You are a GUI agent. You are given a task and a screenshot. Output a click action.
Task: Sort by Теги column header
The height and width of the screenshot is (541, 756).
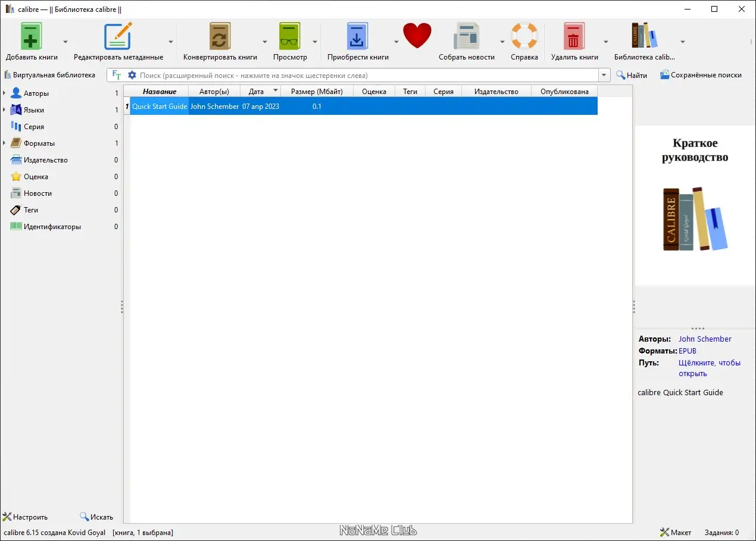pos(410,91)
